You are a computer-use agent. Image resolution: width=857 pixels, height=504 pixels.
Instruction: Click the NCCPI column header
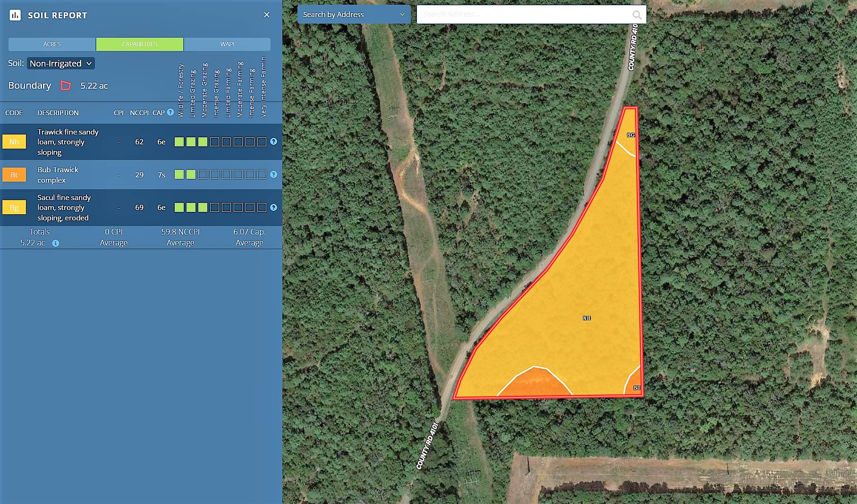tap(139, 113)
